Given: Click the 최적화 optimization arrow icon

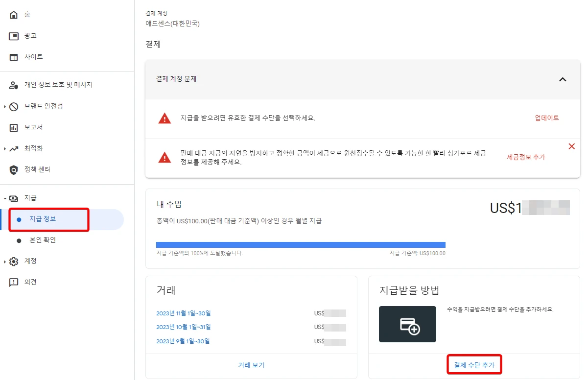Looking at the screenshot, I should pos(15,148).
